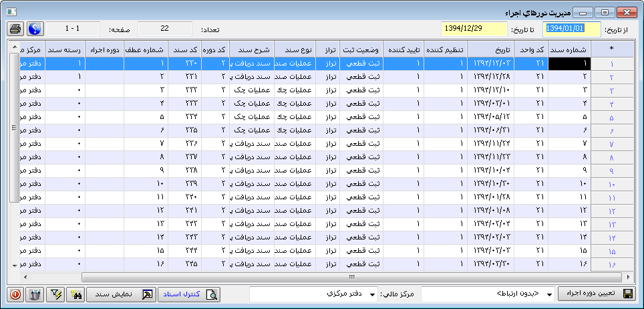This screenshot has height=309, width=644.
Task: Click the right arrow of the horizontal scrollbar
Action: 628,277
